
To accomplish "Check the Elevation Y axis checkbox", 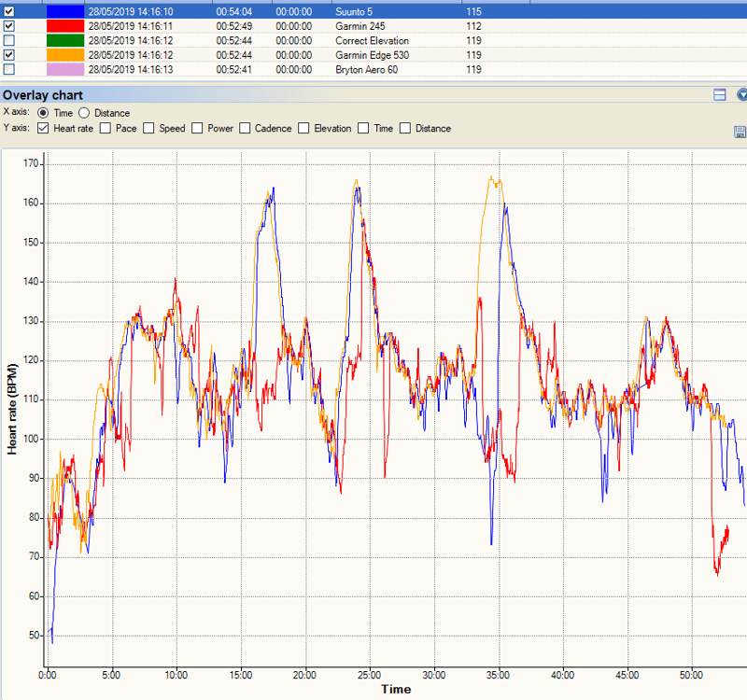I will tap(304, 129).
